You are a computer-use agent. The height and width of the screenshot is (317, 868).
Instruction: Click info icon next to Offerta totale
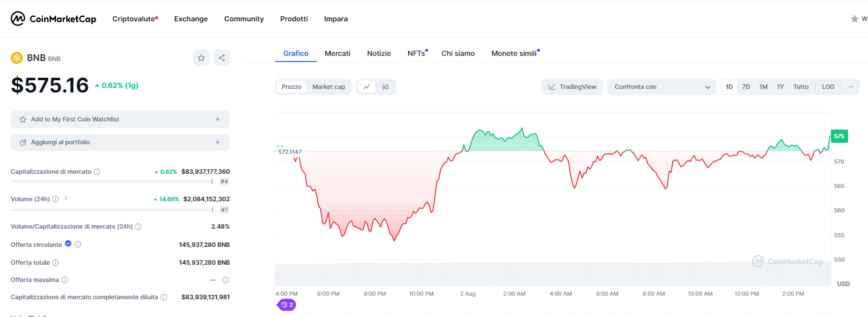click(55, 263)
